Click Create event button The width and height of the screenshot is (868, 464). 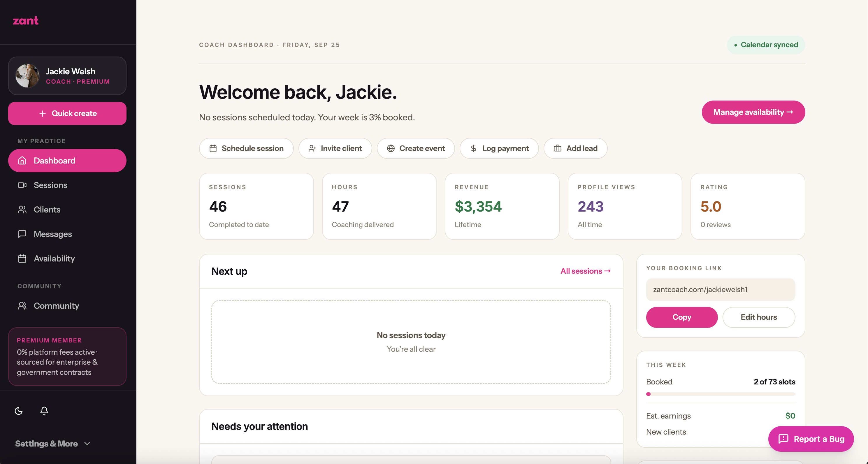[x=415, y=148]
